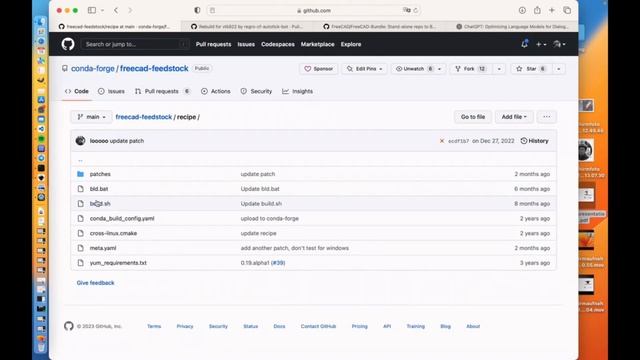Click the file icon beside meta.yaml

click(80, 248)
